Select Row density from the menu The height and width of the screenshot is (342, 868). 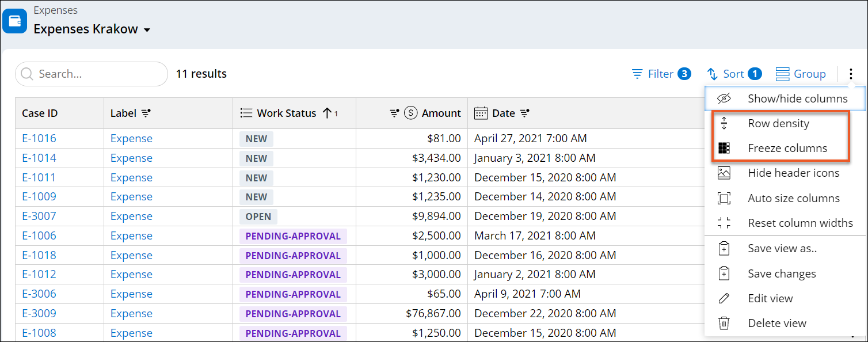778,123
